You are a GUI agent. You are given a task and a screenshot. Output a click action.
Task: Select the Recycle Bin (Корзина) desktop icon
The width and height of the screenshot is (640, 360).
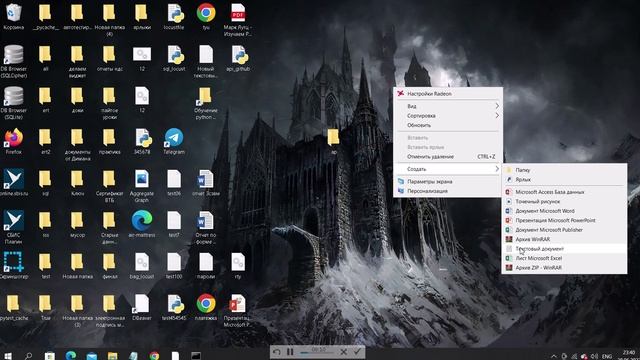click(13, 16)
